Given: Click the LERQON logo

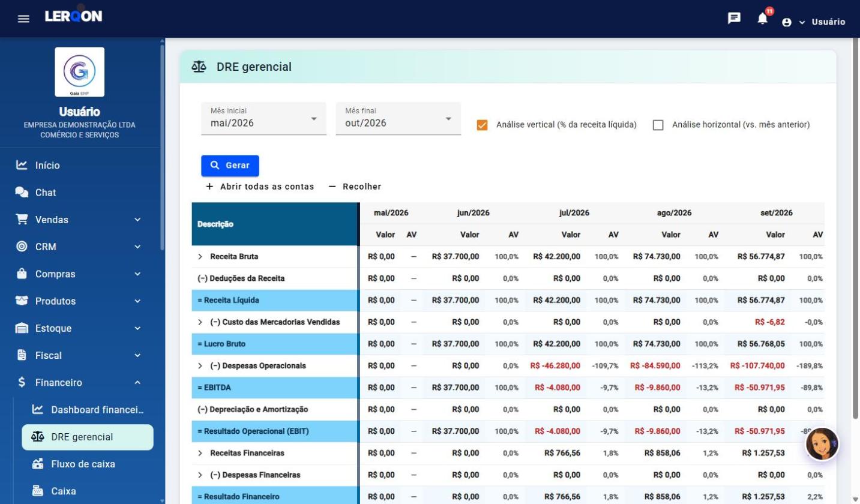Looking at the screenshot, I should [x=73, y=16].
